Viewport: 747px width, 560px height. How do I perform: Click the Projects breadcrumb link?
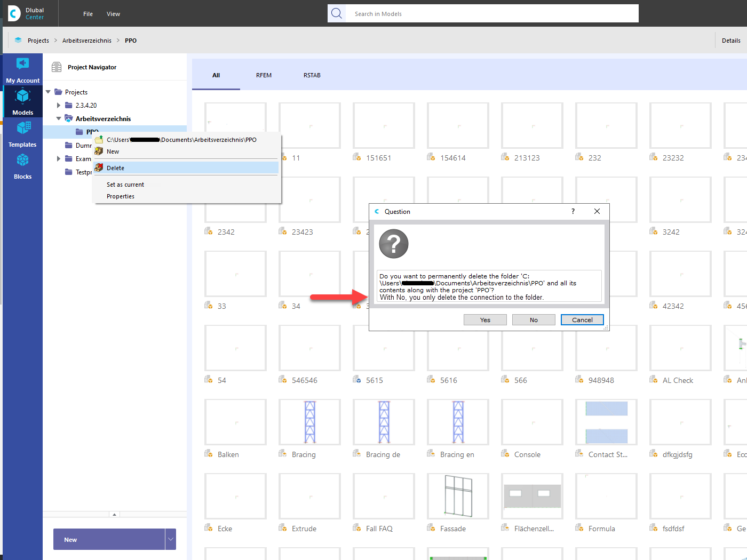click(x=38, y=41)
